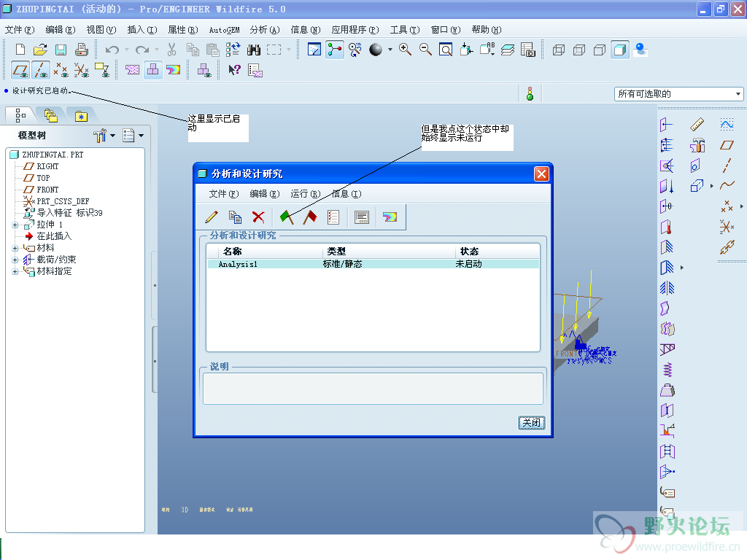Click the Zoom In magnifier
The width and height of the screenshot is (747, 560).
pyautogui.click(x=406, y=50)
